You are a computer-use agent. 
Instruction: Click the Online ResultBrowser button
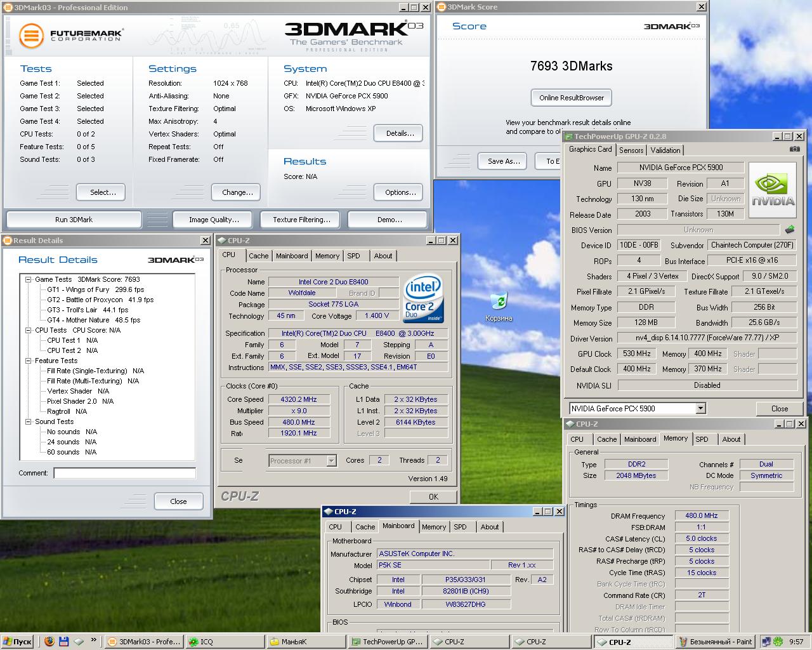coord(571,98)
